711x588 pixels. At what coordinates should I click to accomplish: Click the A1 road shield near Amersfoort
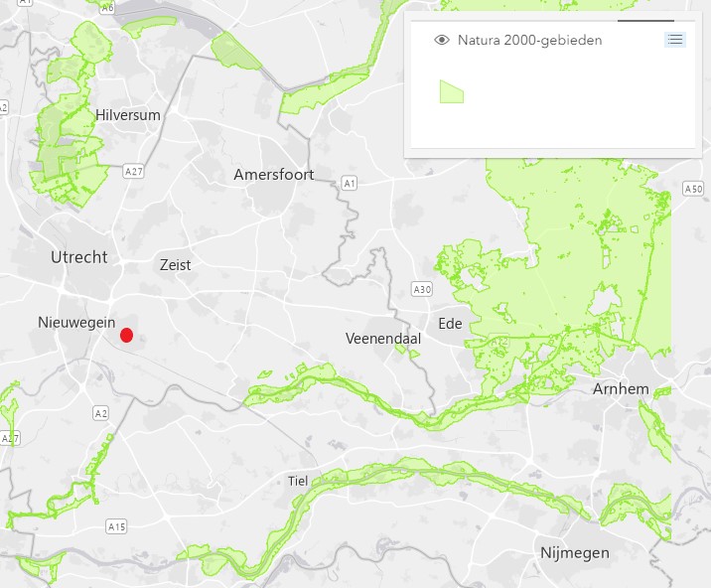pos(349,184)
